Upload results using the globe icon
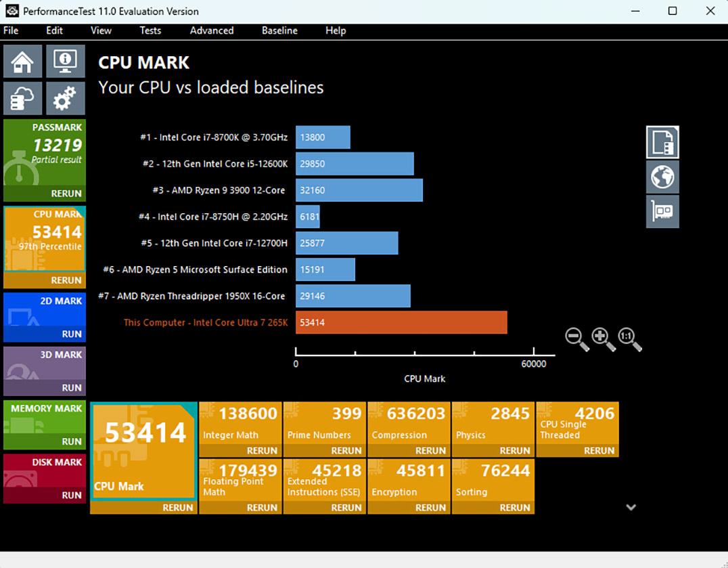Viewport: 728px width, 568px height. (662, 177)
